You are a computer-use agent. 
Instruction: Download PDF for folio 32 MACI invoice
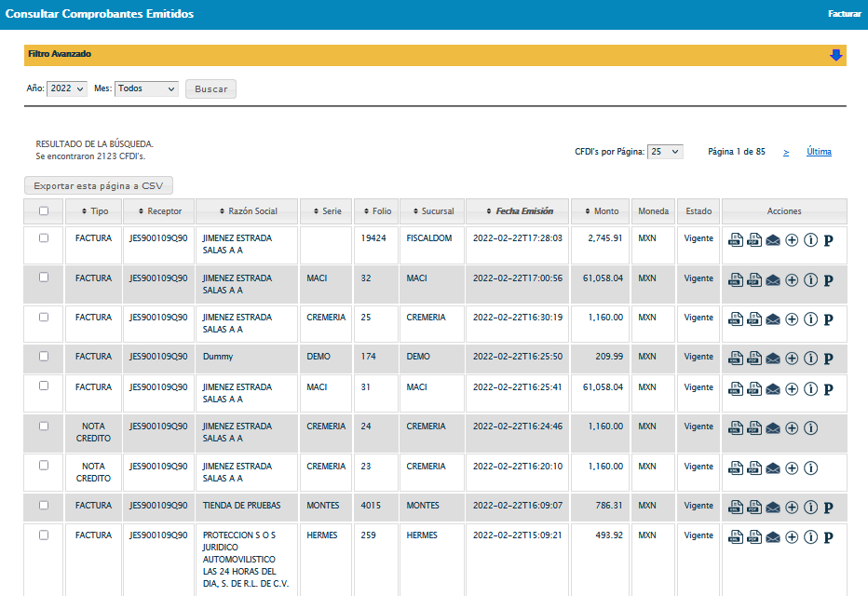(x=754, y=280)
